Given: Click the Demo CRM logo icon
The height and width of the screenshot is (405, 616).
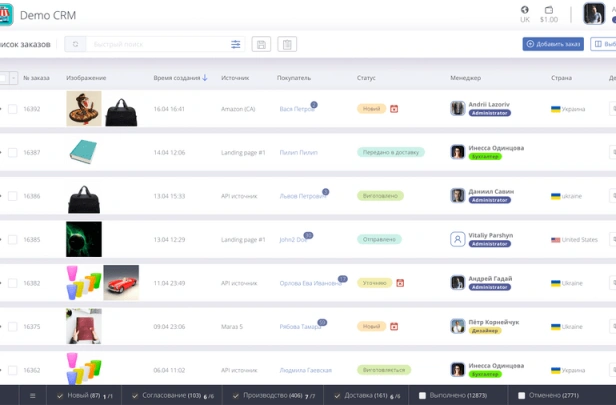Looking at the screenshot, I should (7, 14).
